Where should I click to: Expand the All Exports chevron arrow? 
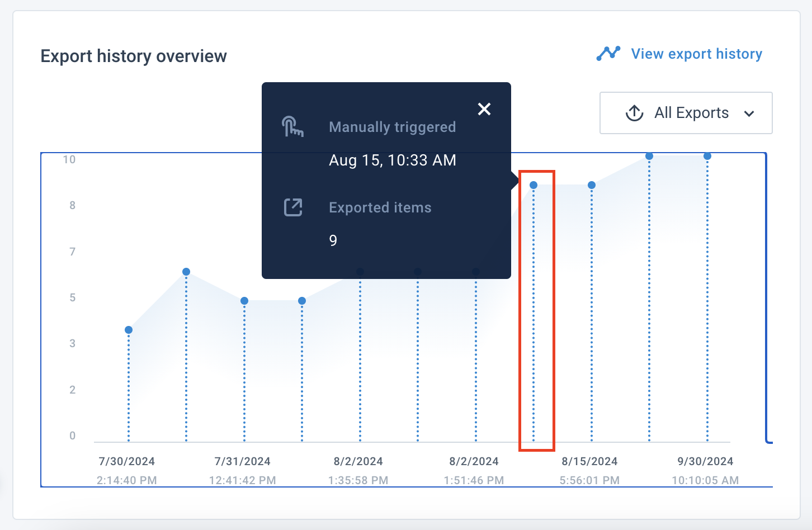(749, 113)
